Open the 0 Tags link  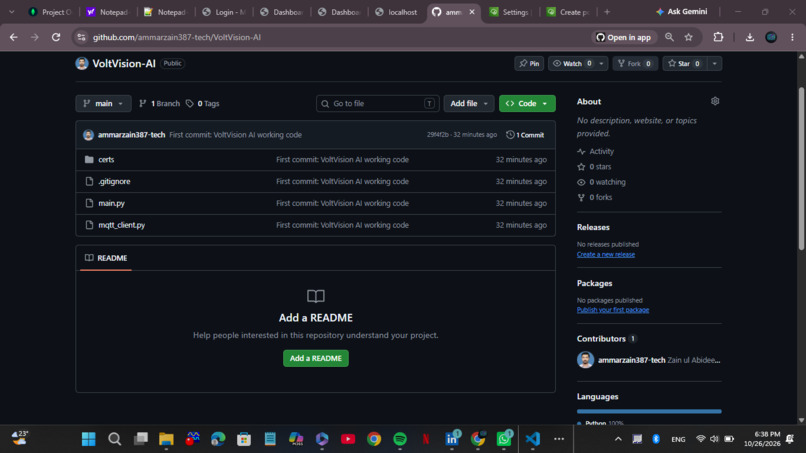click(x=203, y=103)
